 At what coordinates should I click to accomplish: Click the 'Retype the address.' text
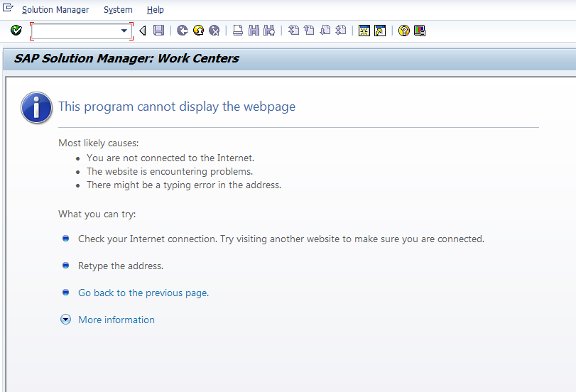tap(121, 266)
